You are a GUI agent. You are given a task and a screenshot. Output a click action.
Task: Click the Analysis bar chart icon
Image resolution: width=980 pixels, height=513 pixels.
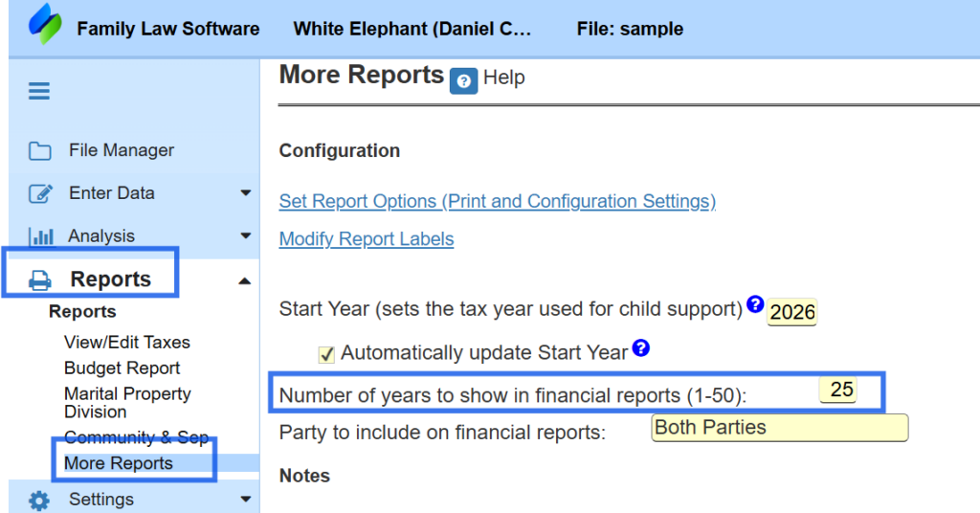tap(41, 236)
